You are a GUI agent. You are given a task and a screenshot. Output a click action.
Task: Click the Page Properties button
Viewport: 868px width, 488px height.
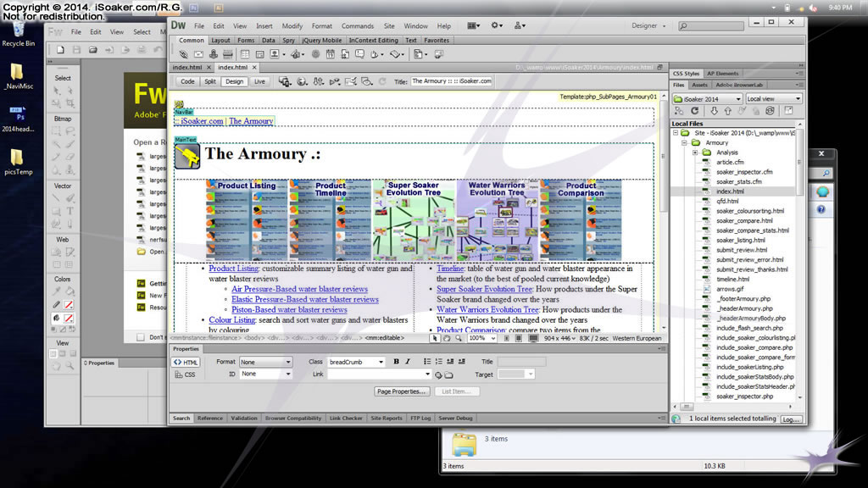(402, 391)
